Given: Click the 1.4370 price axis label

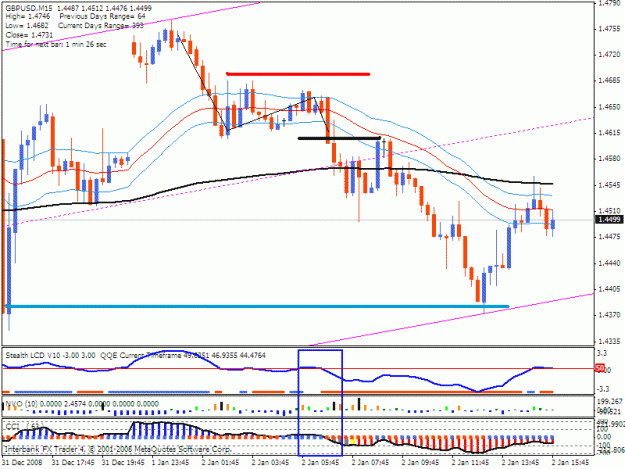Looking at the screenshot, I should [x=609, y=315].
